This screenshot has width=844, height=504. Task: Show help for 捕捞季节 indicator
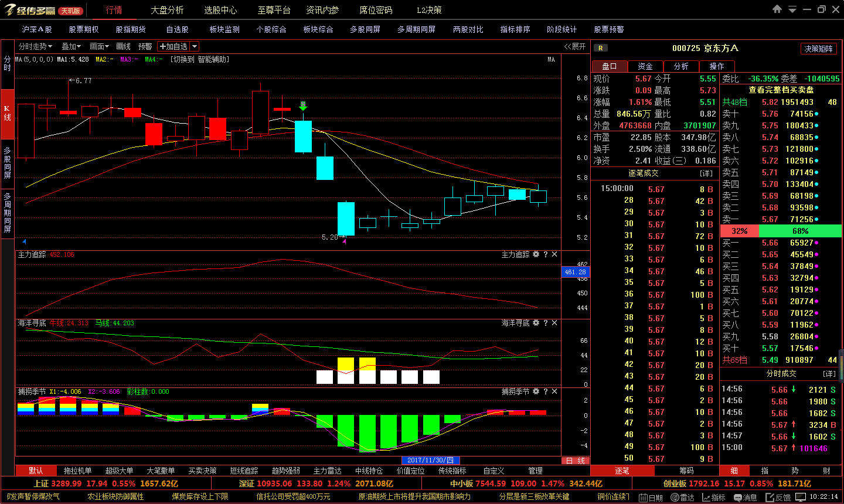[545, 391]
